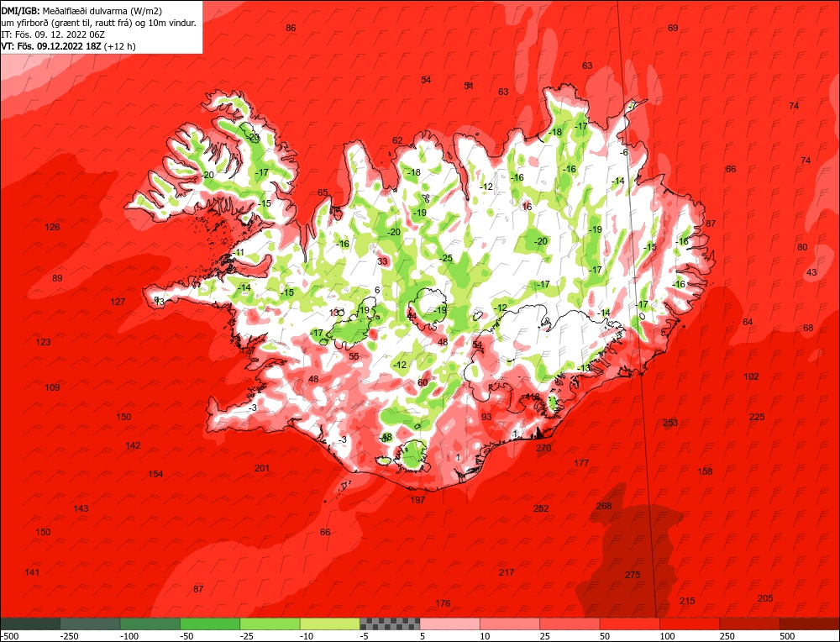Select the sea value '123' on the west side

[43, 342]
